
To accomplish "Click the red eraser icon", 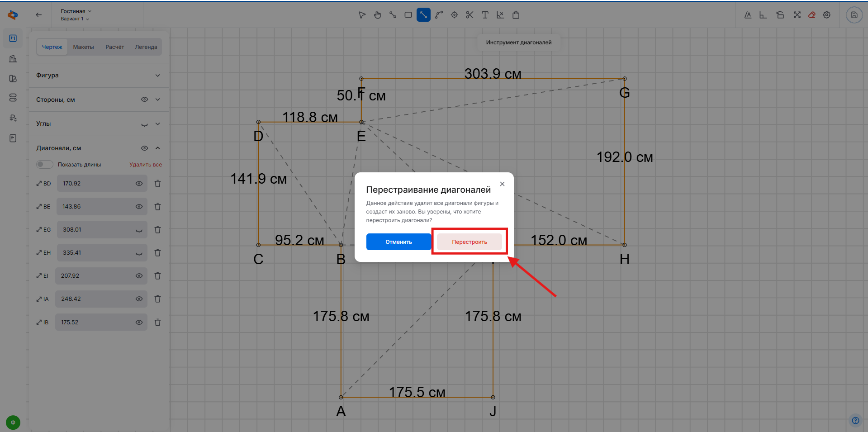I will [812, 15].
